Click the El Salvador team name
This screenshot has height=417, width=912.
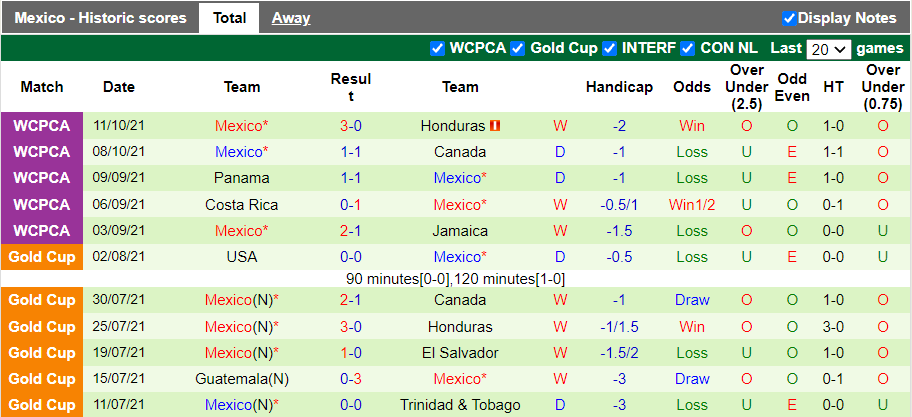coord(460,352)
